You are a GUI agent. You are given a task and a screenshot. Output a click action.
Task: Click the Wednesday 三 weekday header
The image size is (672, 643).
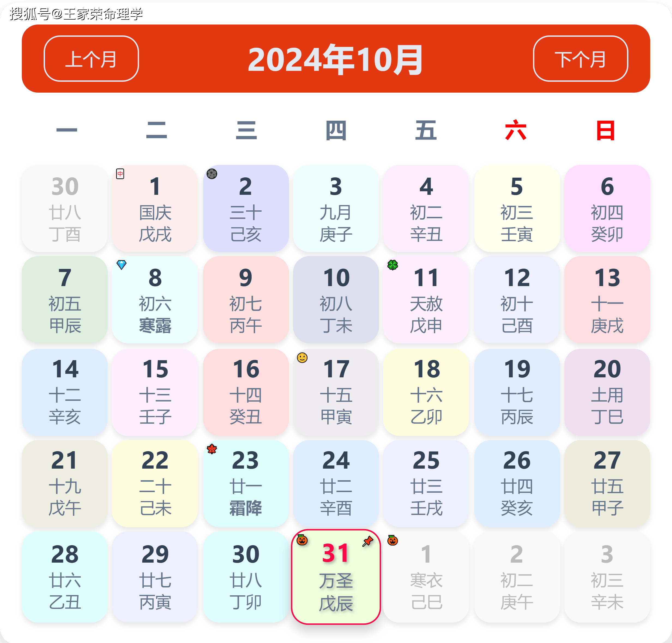tap(246, 130)
